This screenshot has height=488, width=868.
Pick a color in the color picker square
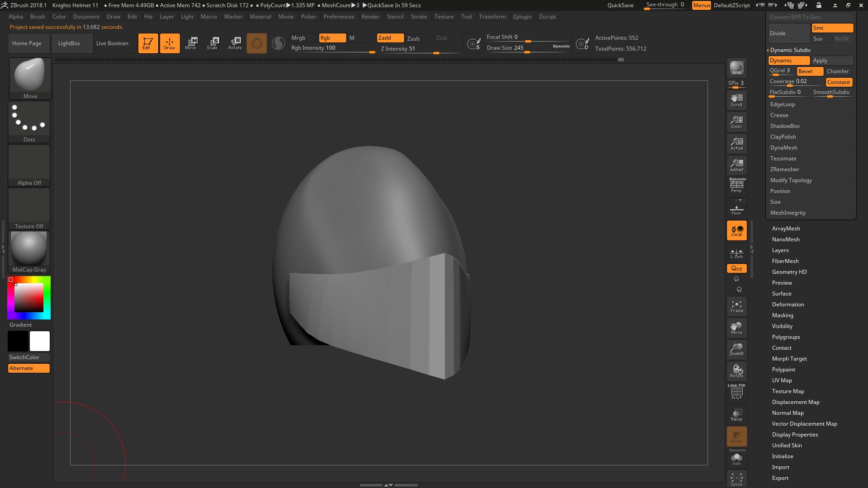tap(29, 298)
